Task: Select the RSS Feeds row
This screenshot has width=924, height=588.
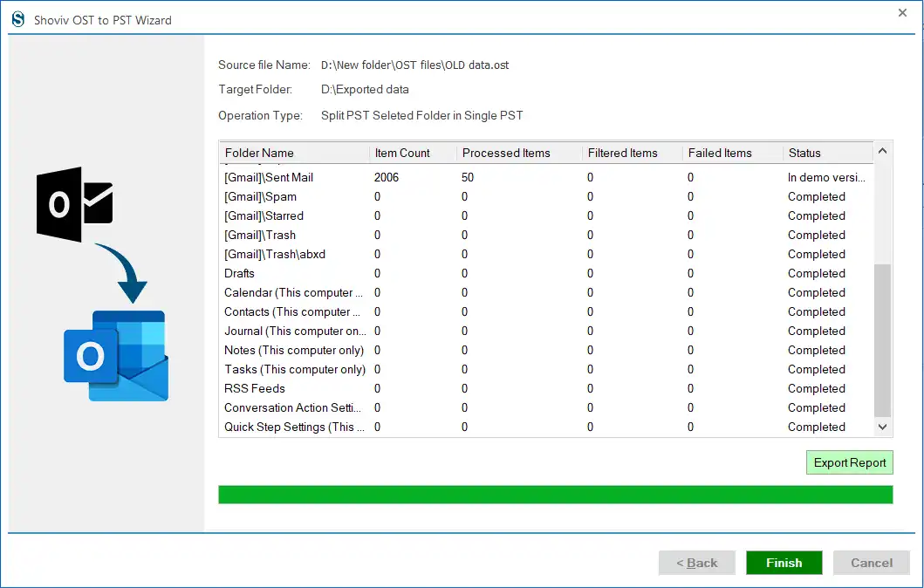Action: (545, 388)
